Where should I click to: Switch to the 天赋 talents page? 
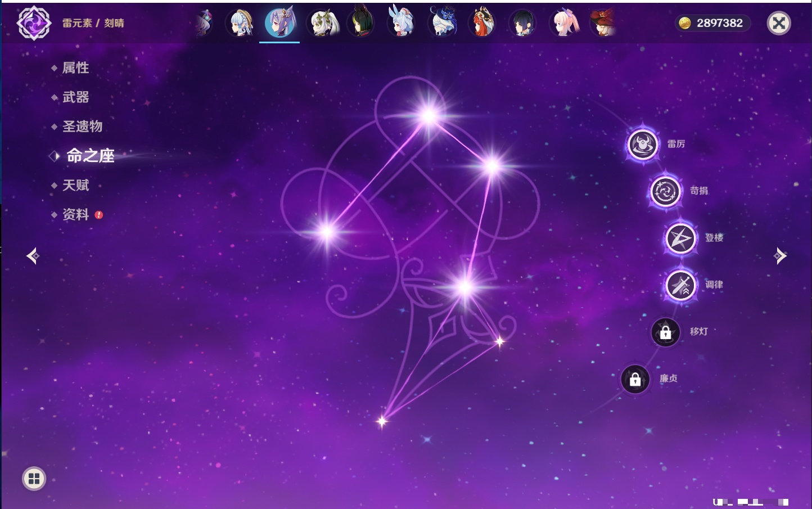coord(76,185)
